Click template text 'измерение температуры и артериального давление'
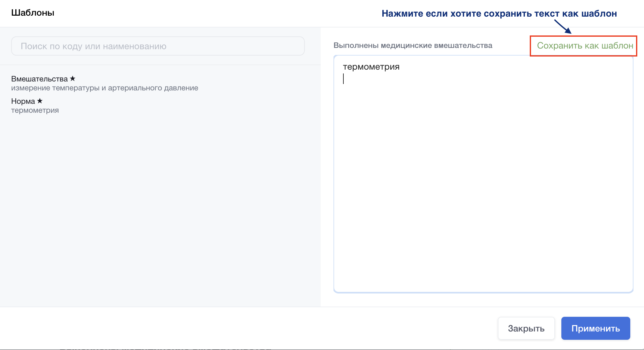 pos(104,88)
